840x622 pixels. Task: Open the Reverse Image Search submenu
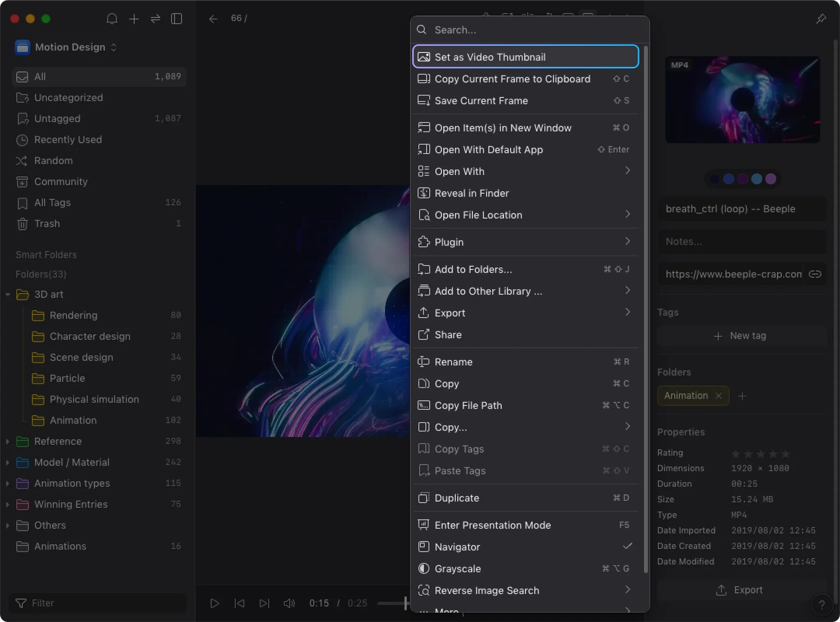(526, 590)
